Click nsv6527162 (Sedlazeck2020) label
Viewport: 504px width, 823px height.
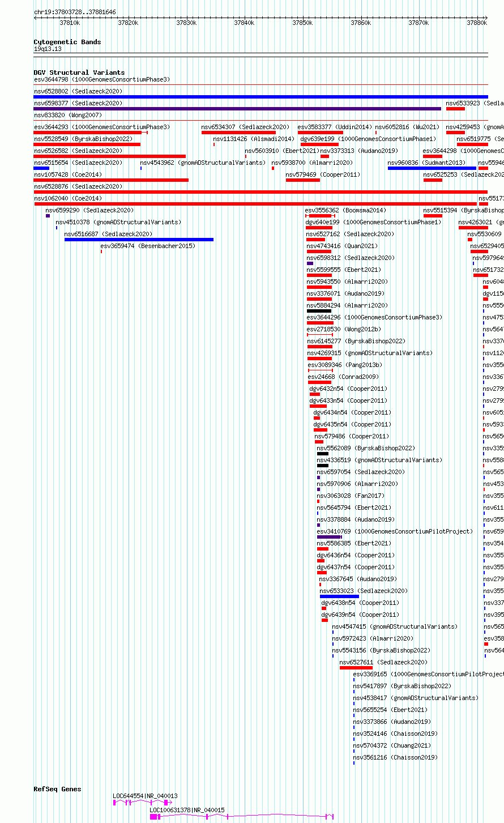point(350,234)
